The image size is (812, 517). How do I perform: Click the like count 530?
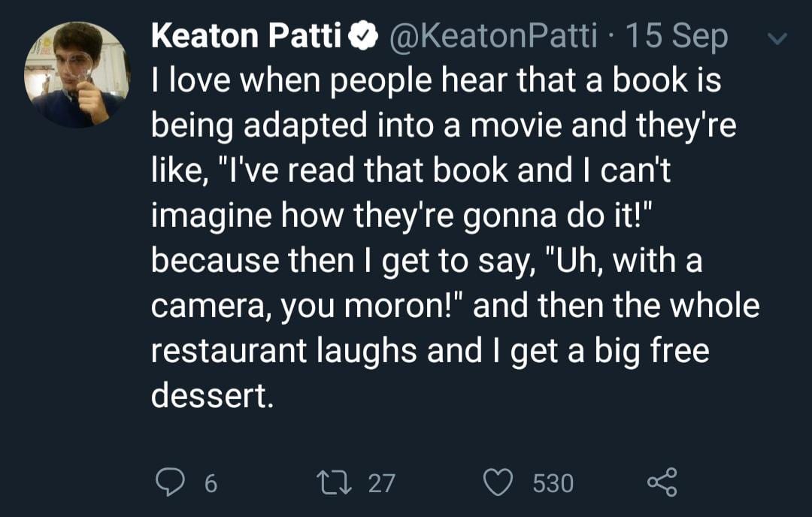point(553,483)
